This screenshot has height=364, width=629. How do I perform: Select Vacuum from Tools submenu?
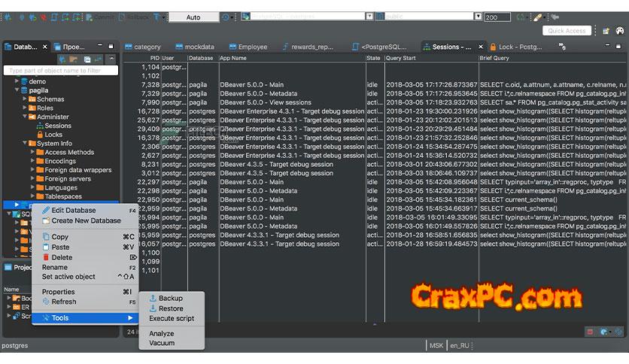(161, 343)
